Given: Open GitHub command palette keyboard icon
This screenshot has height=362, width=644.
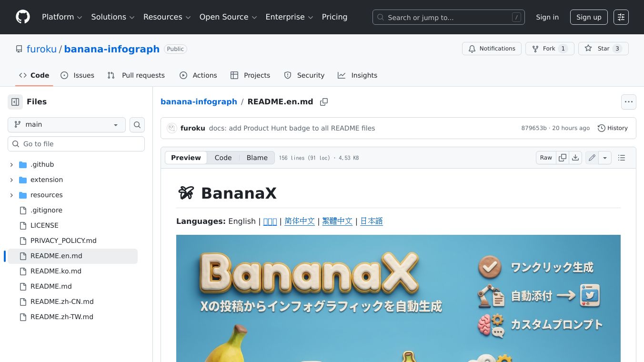Looking at the screenshot, I should (621, 17).
